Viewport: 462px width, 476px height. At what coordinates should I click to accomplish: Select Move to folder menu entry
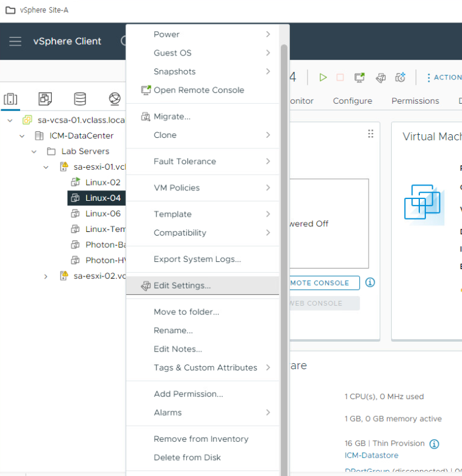click(x=203, y=312)
